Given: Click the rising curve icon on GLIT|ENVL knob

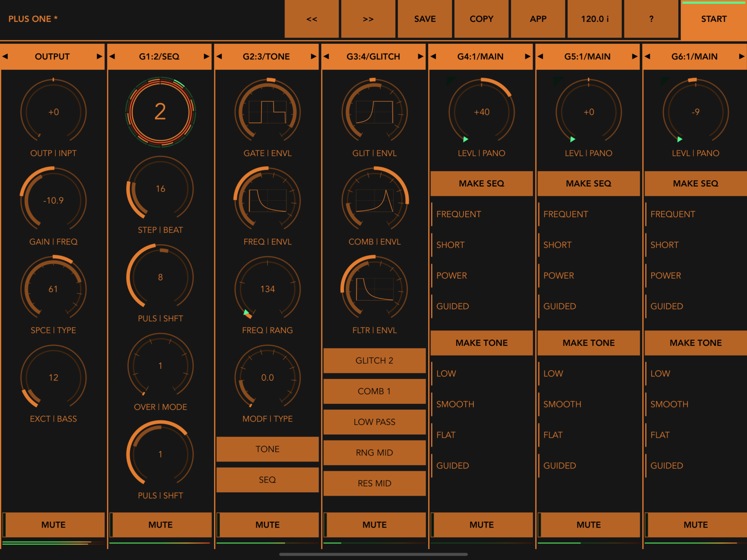Looking at the screenshot, I should coord(374,111).
